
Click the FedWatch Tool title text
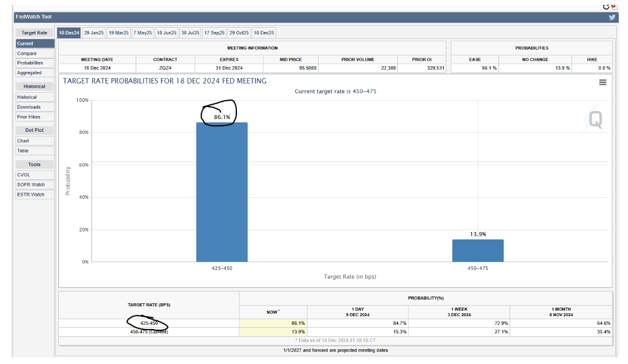point(34,17)
